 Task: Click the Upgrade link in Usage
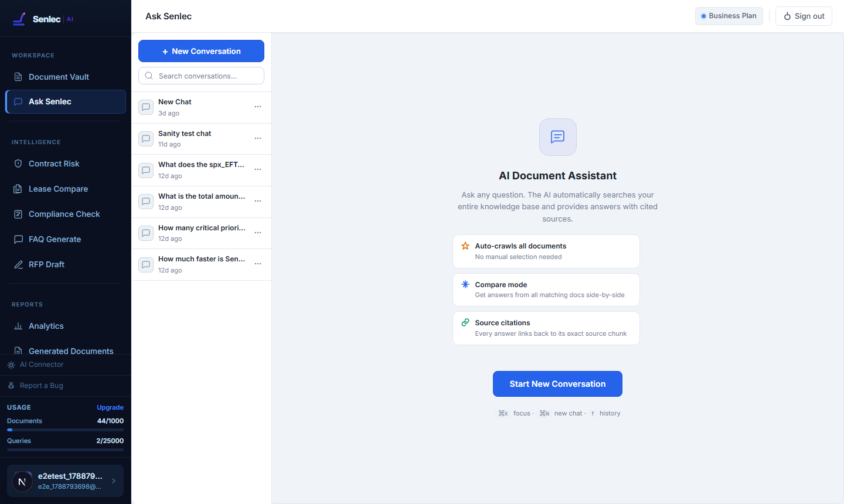point(110,407)
